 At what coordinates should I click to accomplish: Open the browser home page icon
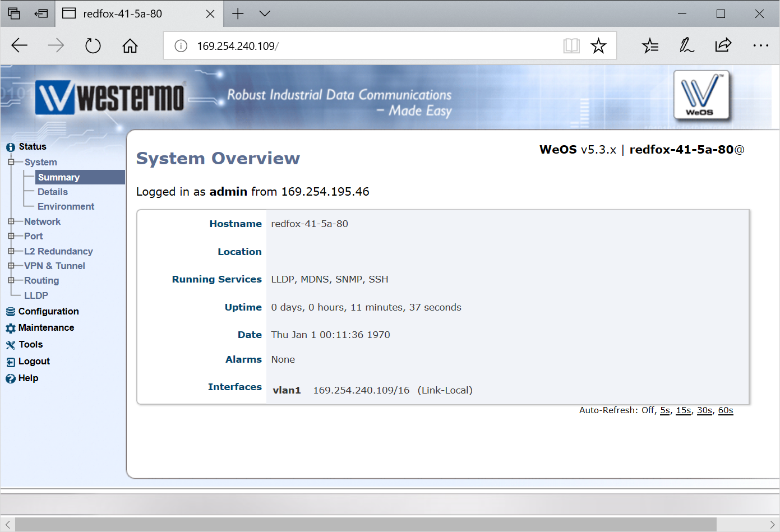coord(130,45)
